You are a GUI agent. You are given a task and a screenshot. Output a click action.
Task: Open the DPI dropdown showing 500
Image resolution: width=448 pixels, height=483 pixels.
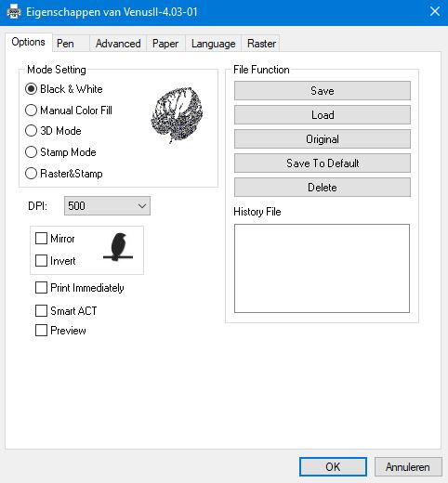tap(107, 205)
